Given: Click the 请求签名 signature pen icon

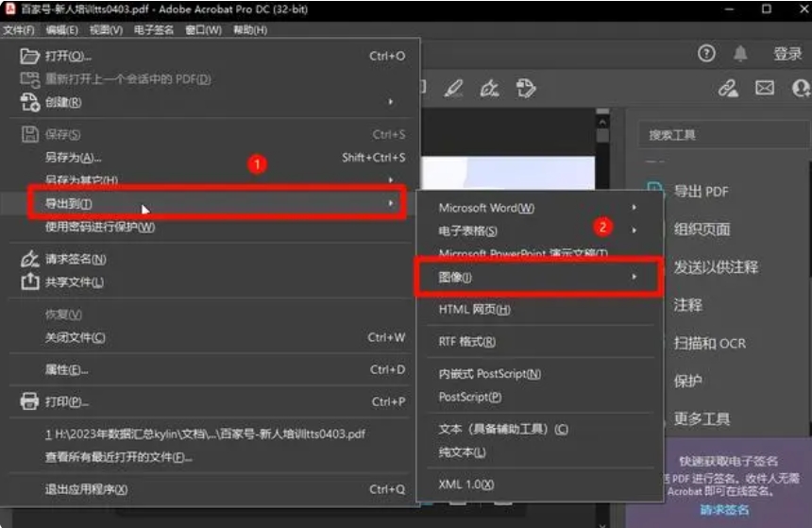Looking at the screenshot, I should (x=29, y=259).
